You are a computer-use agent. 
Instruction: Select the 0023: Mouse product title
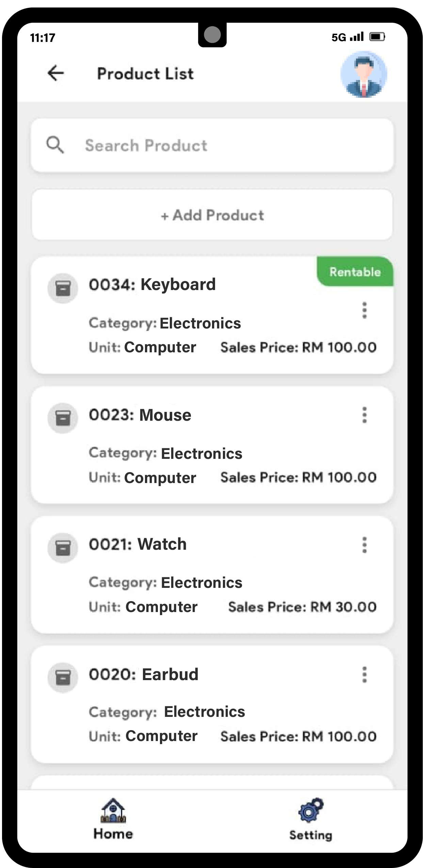(x=140, y=415)
